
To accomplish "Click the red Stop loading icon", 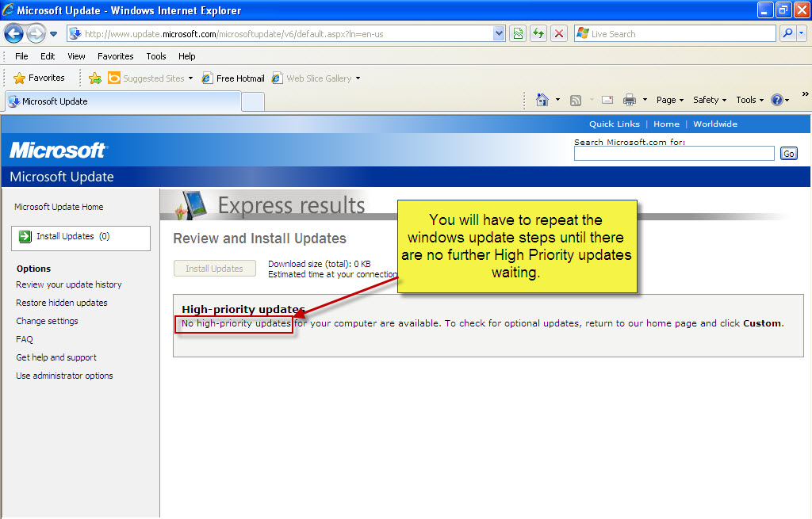I will tap(559, 34).
